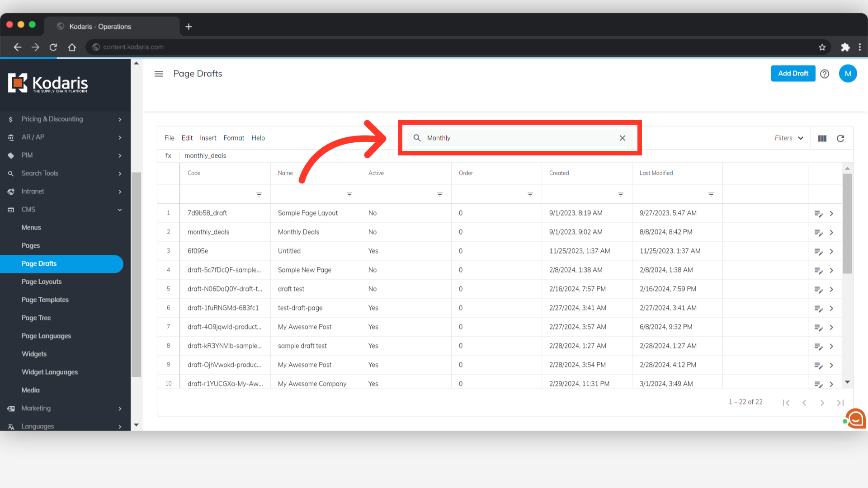
Task: Open the chat support bubble
Action: [x=856, y=419]
